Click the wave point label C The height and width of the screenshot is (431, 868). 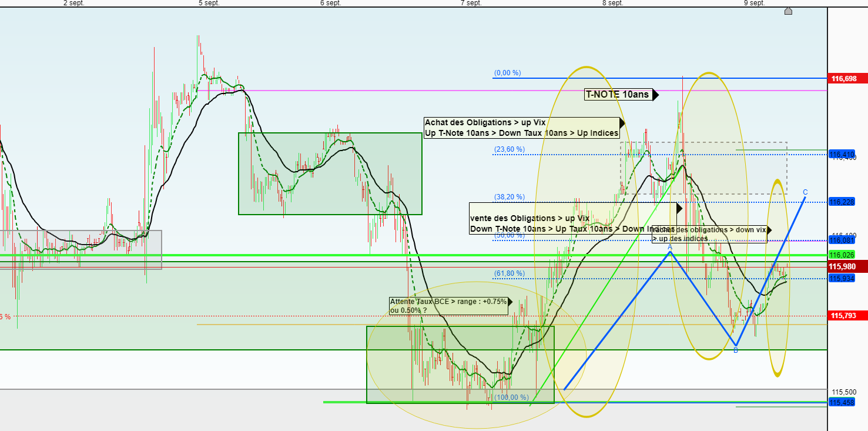805,192
